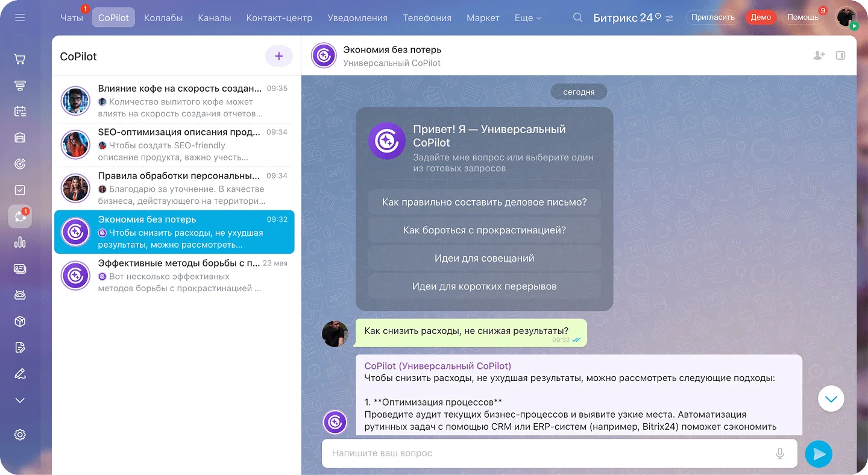Open the tasks checkmark sidebar icon

(20, 190)
